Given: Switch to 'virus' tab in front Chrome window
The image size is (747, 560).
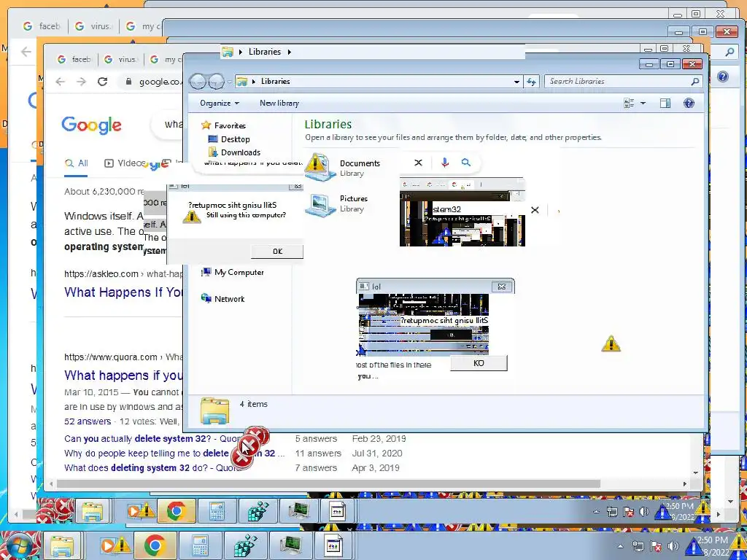Looking at the screenshot, I should click(121, 59).
